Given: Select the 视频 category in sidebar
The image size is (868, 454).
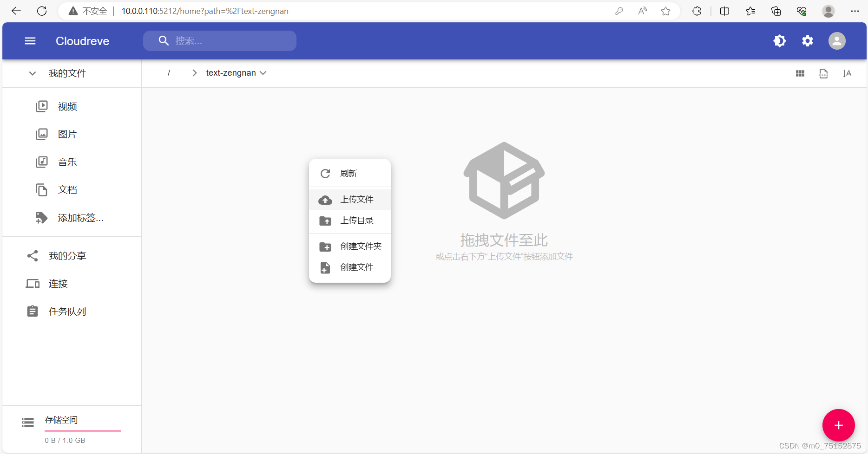Looking at the screenshot, I should tap(67, 106).
